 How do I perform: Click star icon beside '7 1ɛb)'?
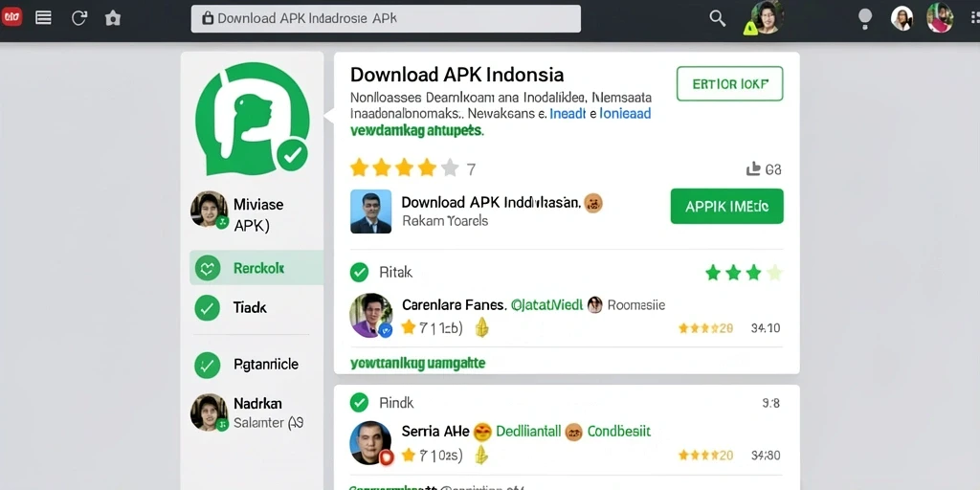408,327
